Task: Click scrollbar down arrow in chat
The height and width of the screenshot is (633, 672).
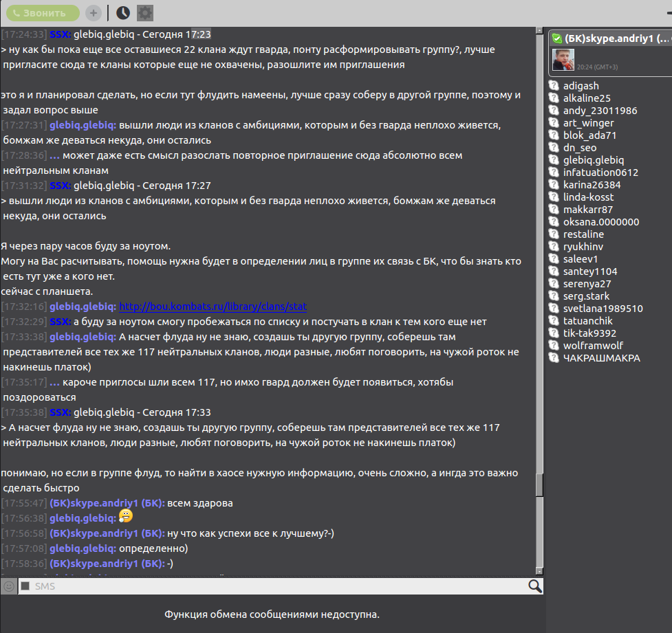Action: pyautogui.click(x=539, y=571)
